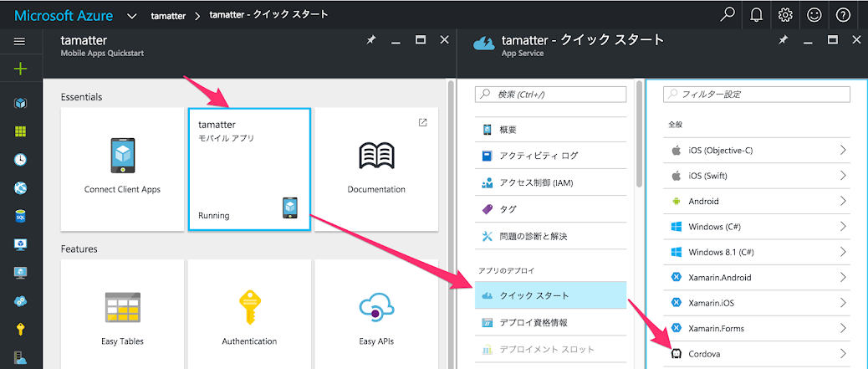The image size is (868, 369).
Task: Pin the tamatter Quickstart blade
Action: click(x=371, y=40)
